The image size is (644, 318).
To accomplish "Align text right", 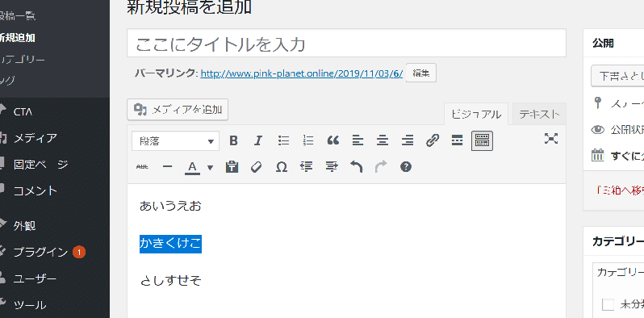I will coord(408,141).
